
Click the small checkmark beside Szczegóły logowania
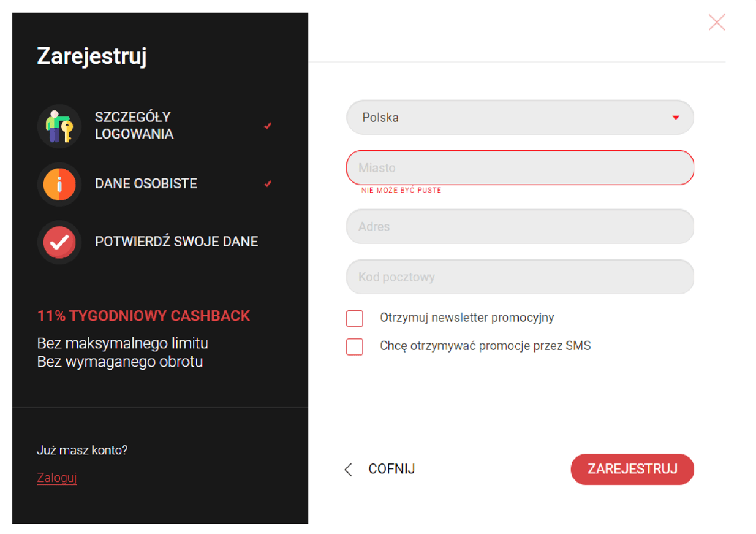pyautogui.click(x=268, y=126)
